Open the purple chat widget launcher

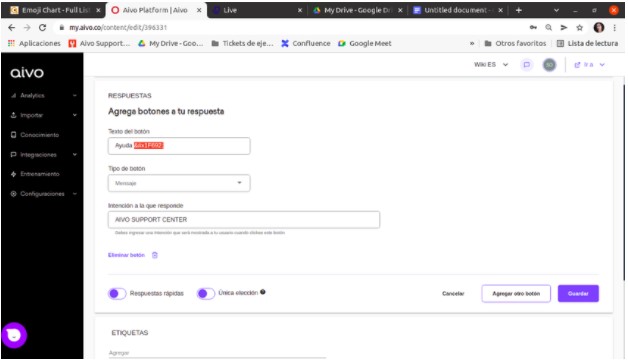pos(14,335)
